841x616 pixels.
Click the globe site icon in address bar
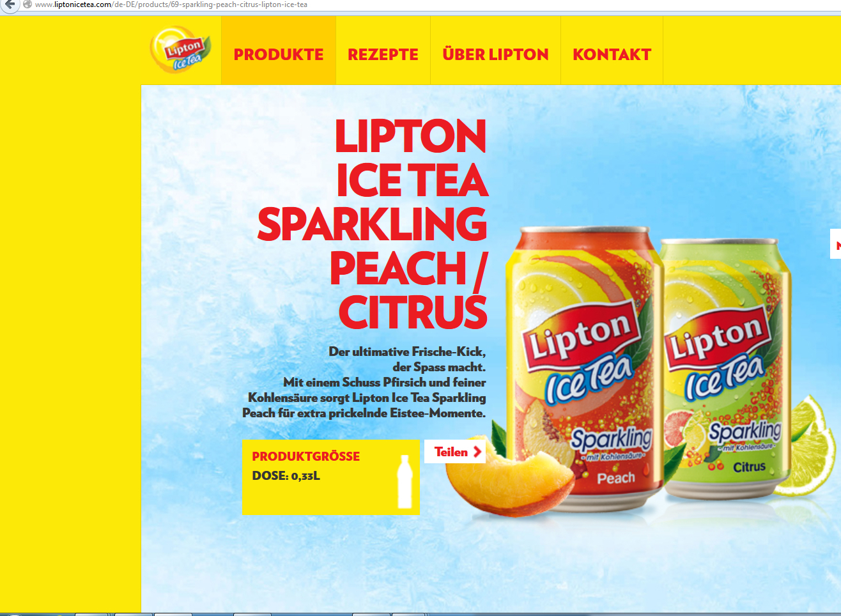click(x=27, y=4)
